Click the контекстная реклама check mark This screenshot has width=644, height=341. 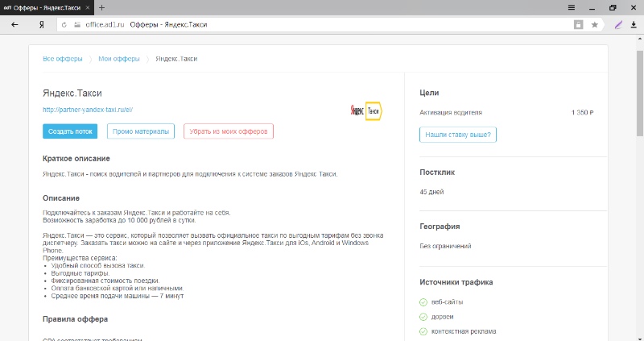click(423, 331)
